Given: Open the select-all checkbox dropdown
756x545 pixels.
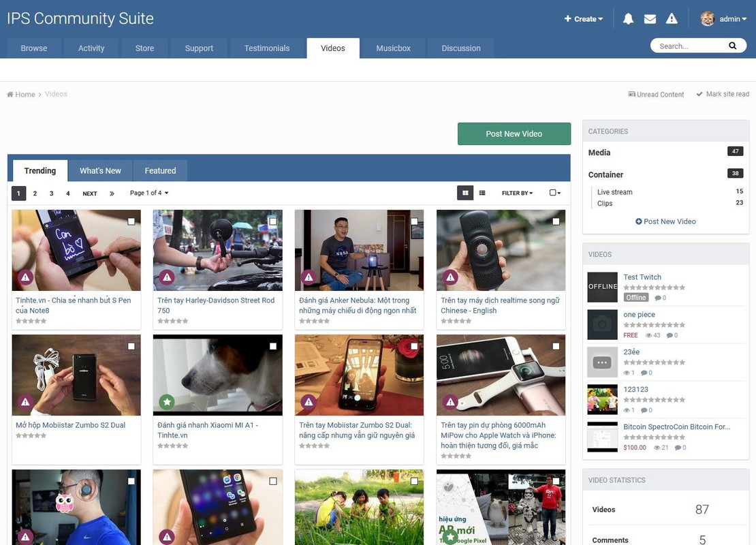Looking at the screenshot, I should 555,193.
